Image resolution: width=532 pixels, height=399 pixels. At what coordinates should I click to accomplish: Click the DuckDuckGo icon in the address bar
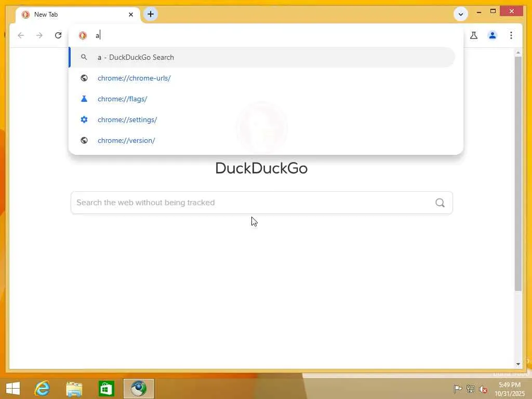pyautogui.click(x=83, y=35)
